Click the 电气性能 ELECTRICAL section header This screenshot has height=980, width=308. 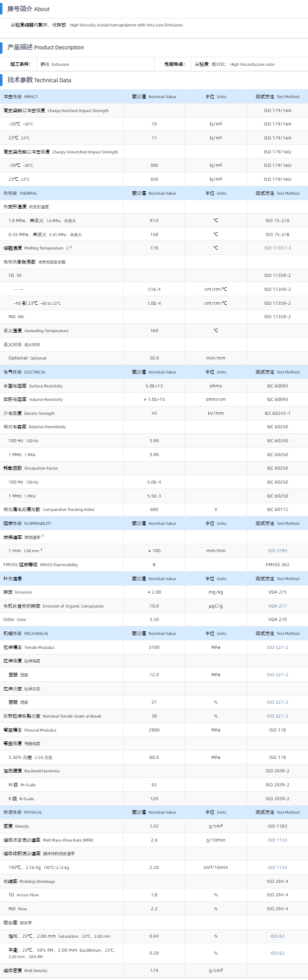(24, 372)
